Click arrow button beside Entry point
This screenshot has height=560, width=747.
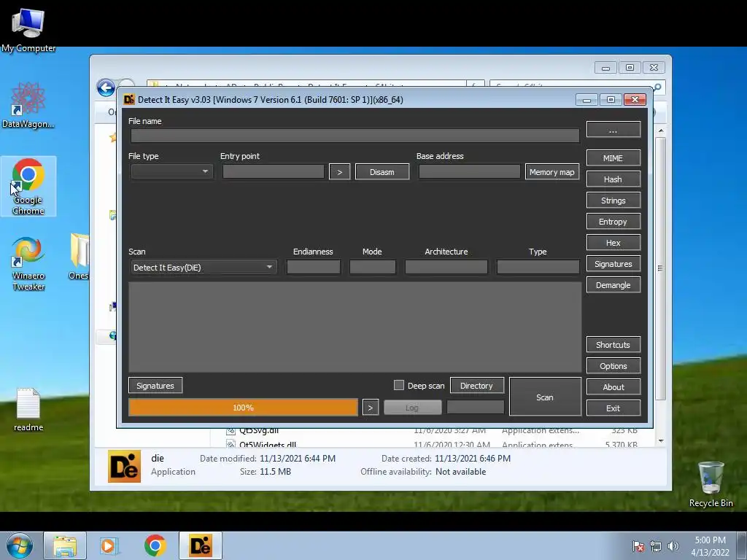[x=340, y=172]
